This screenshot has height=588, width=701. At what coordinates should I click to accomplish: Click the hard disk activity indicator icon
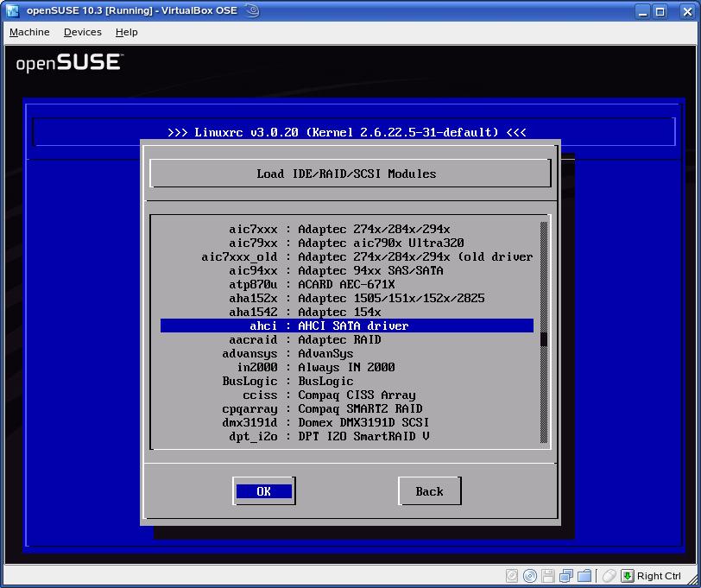tap(512, 576)
